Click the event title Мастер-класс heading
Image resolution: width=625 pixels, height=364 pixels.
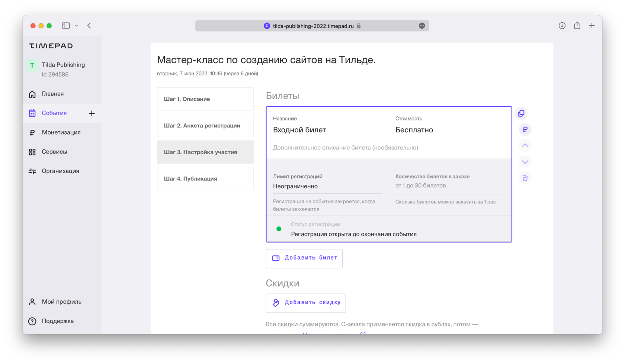266,60
